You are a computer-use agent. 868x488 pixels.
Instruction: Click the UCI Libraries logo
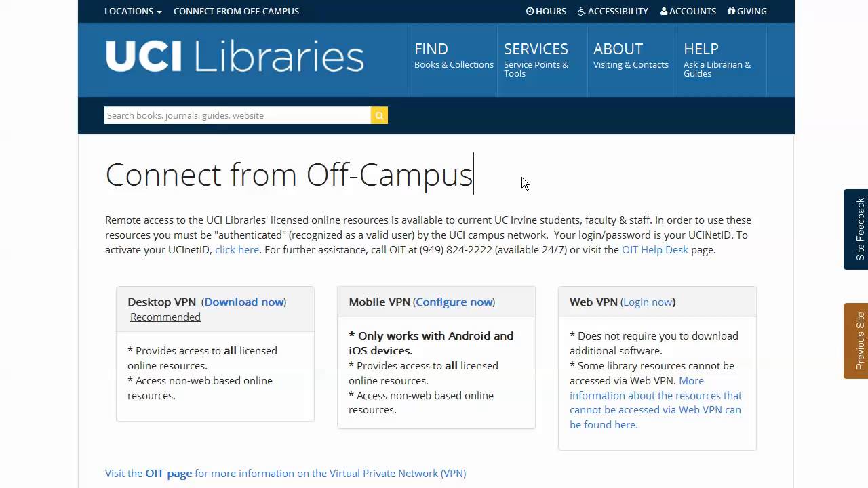pyautogui.click(x=235, y=56)
